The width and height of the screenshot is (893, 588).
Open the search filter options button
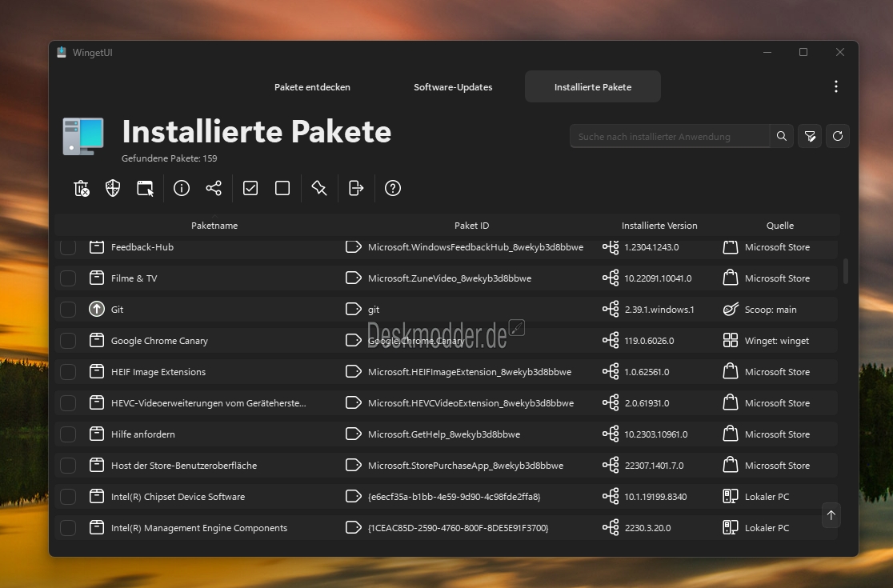coord(810,136)
